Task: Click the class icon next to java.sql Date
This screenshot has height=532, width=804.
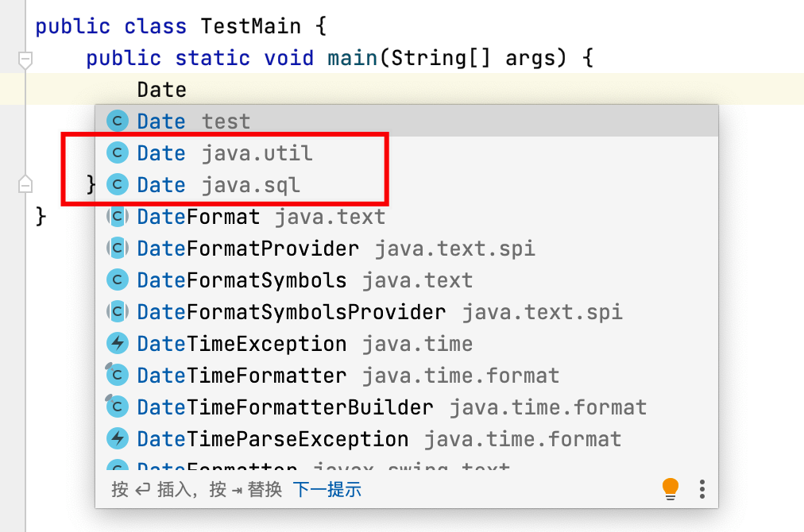Action: 118,185
